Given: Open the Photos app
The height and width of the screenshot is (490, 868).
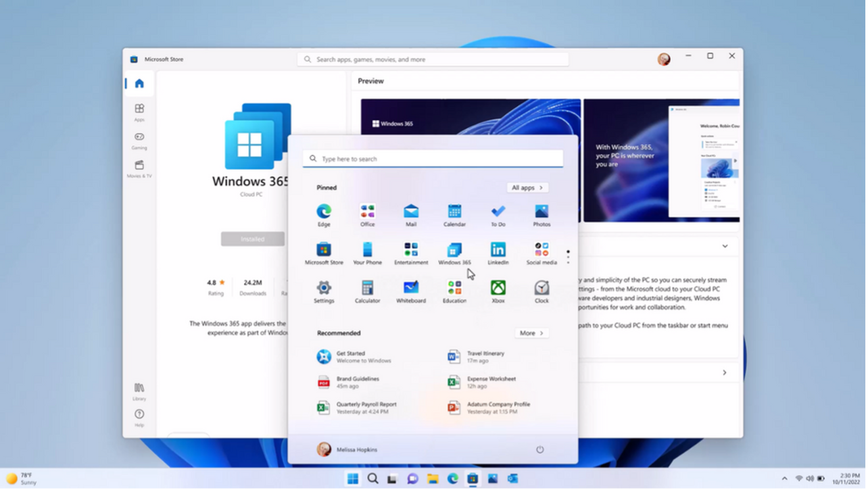Looking at the screenshot, I should coord(541,213).
